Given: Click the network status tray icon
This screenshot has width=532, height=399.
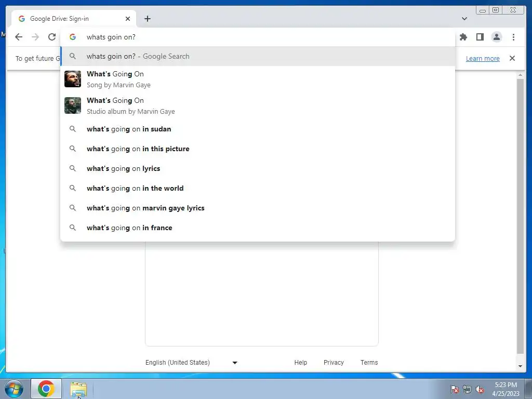Looking at the screenshot, I should coord(467,389).
